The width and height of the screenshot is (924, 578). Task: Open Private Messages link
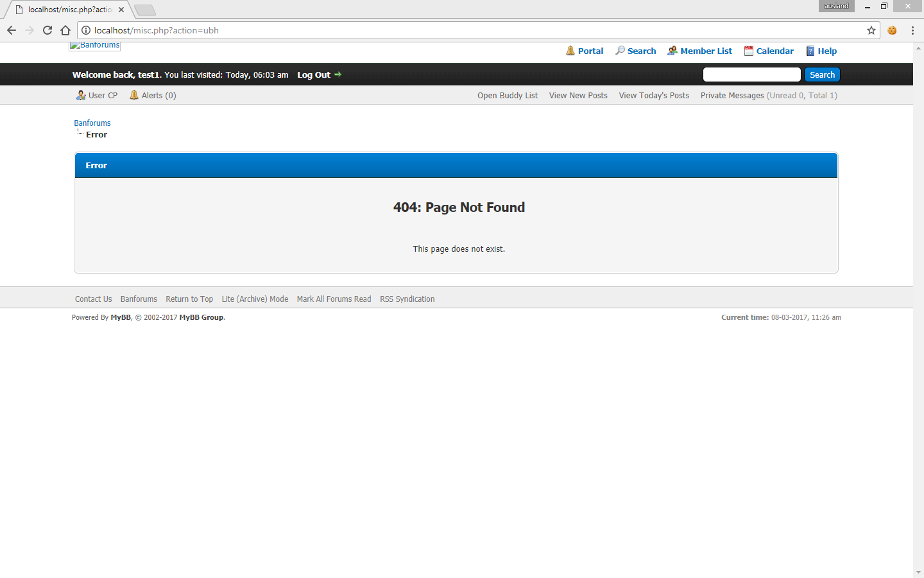[x=732, y=95]
